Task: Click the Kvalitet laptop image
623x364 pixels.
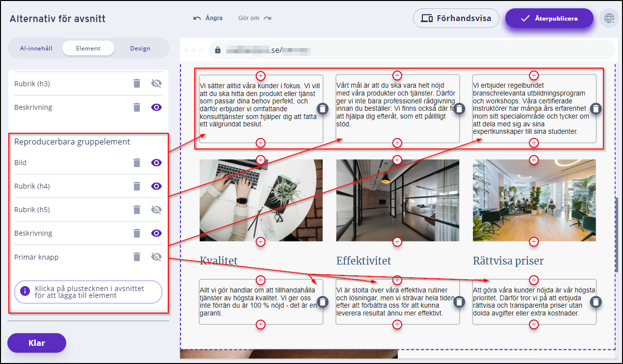Action: click(261, 200)
